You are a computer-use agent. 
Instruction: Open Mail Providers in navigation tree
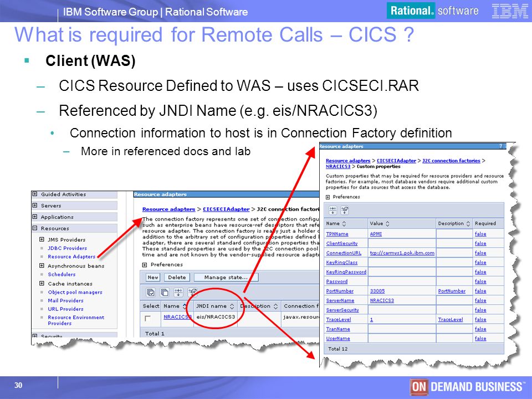click(65, 300)
